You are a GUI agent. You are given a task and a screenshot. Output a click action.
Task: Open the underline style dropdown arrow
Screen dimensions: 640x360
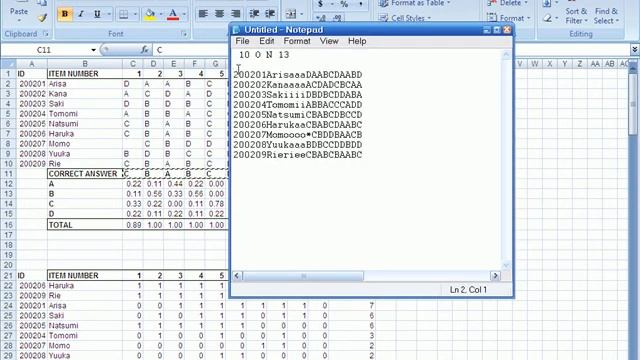[109, 14]
